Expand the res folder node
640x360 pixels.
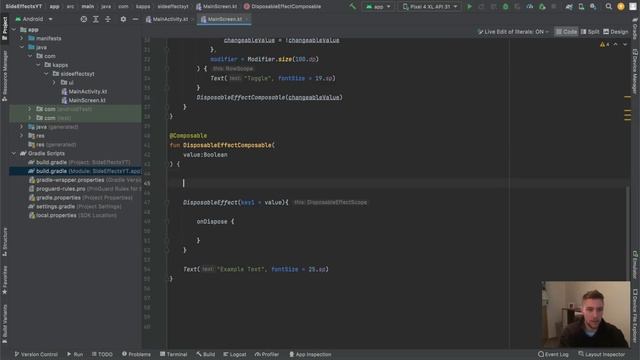click(22, 136)
